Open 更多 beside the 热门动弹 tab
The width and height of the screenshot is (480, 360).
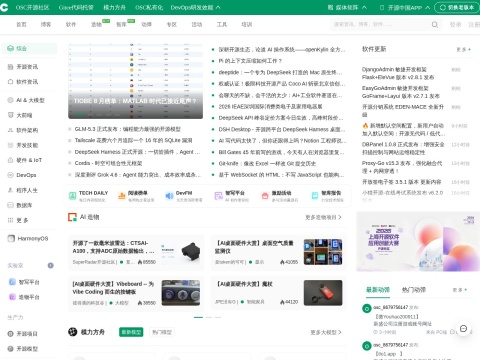460,290
